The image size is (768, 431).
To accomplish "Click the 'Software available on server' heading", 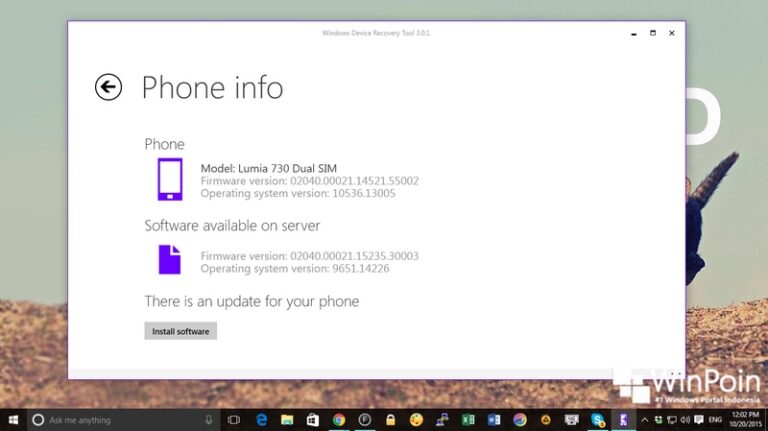I will (232, 225).
